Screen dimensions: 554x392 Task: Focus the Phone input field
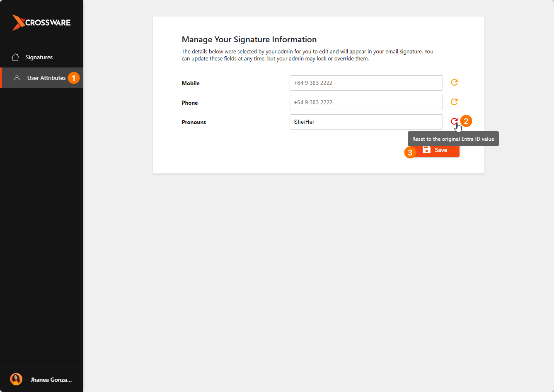(366, 102)
